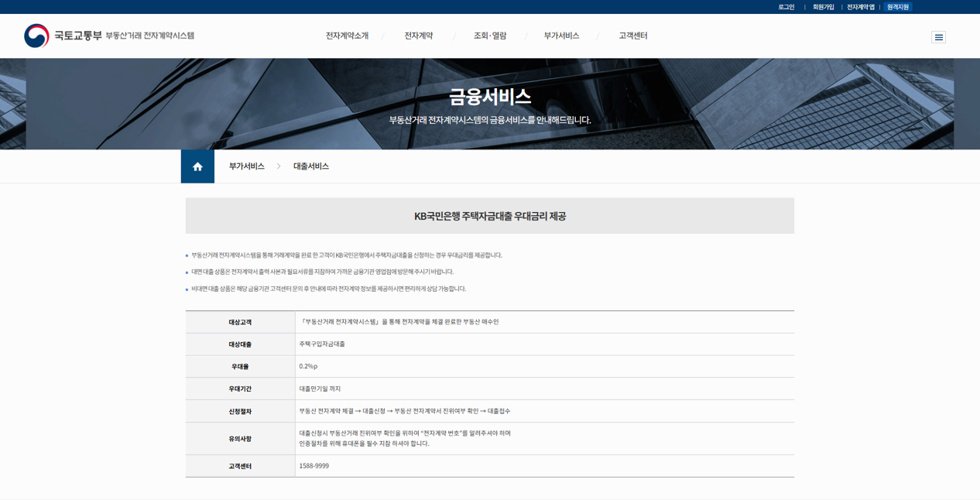The image size is (980, 500).
Task: Click 신청절차 row label
Action: click(x=240, y=412)
